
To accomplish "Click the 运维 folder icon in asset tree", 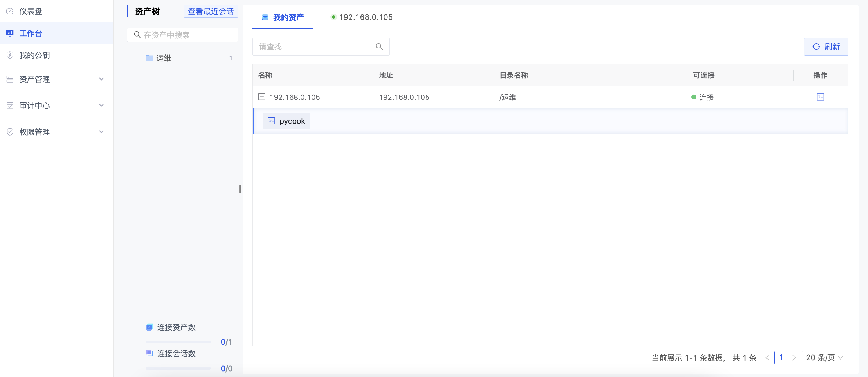I will pos(149,58).
